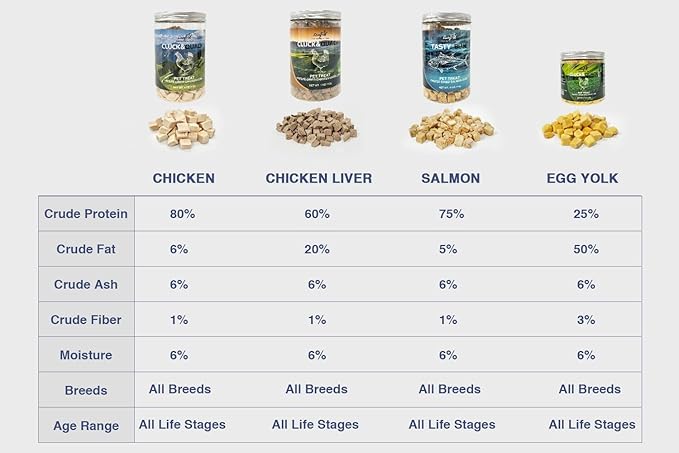Click the CHICKEN column heading
The width and height of the screenshot is (679, 453).
click(183, 179)
